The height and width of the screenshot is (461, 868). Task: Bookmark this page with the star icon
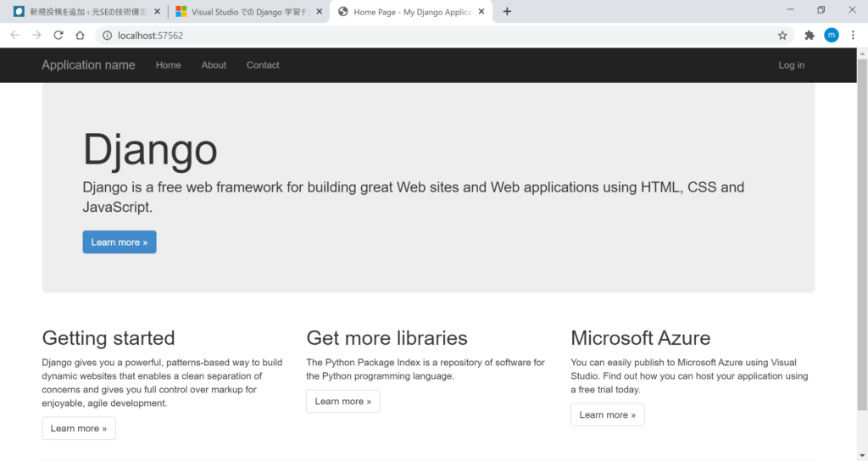click(782, 36)
